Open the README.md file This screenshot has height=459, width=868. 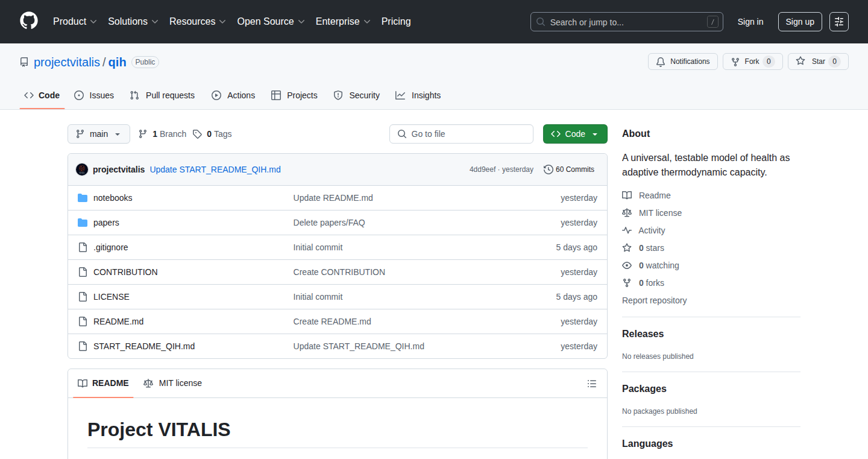[x=119, y=321]
